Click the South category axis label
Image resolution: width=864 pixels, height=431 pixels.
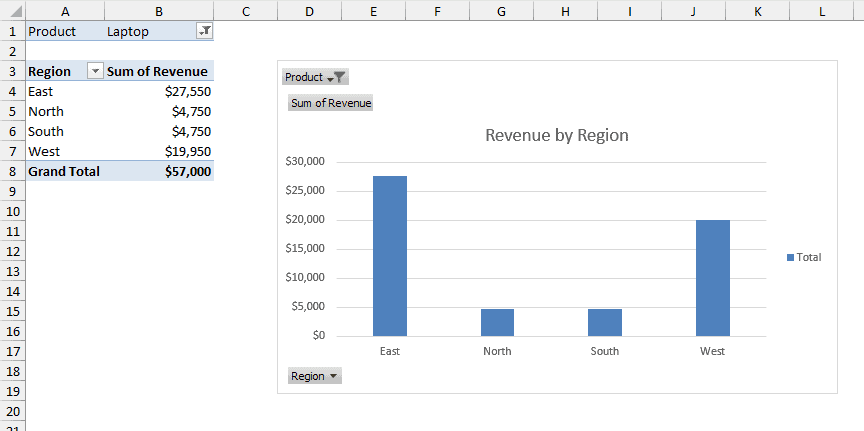point(604,351)
